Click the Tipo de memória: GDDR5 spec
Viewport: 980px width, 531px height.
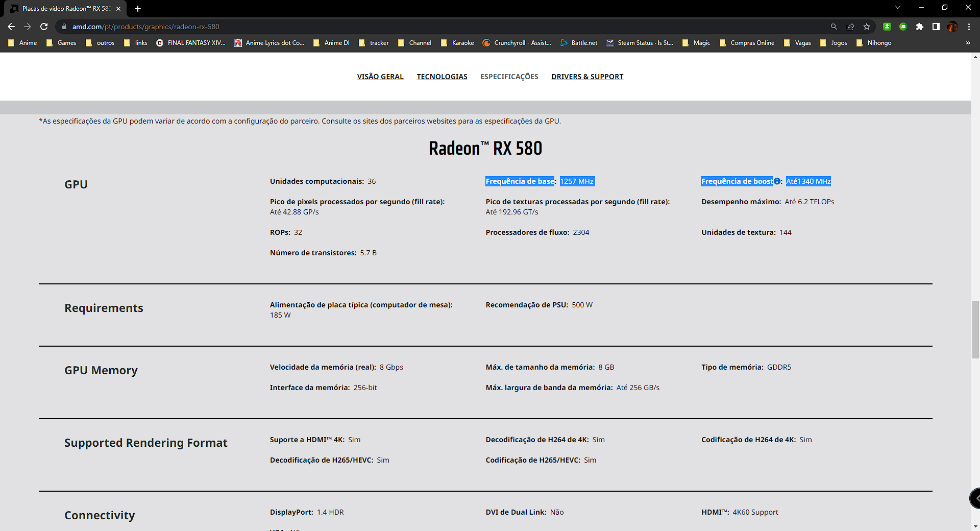click(746, 367)
